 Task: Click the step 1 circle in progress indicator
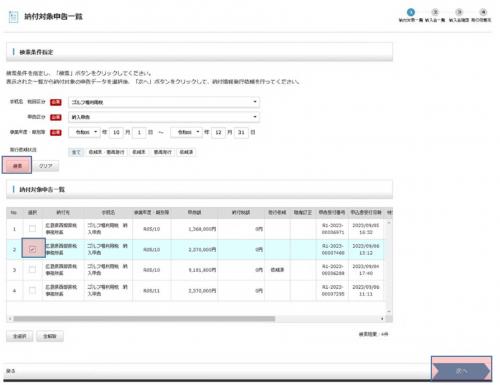pos(411,12)
